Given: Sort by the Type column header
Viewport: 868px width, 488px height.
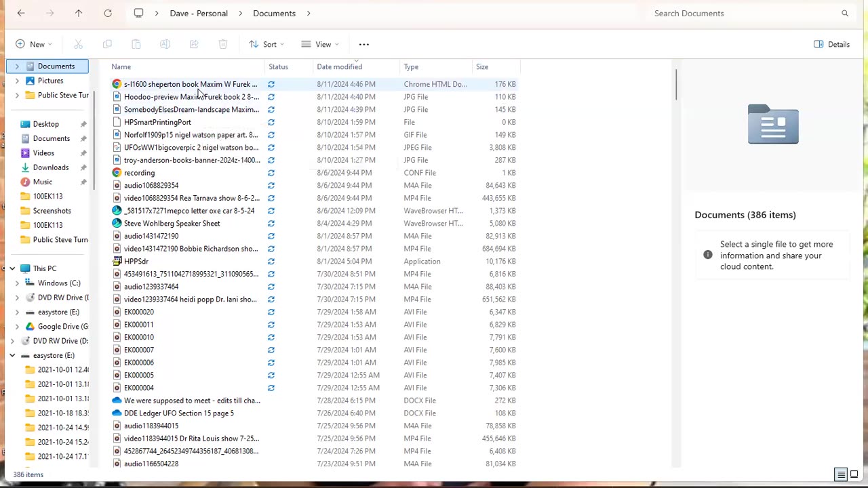Looking at the screenshot, I should [411, 66].
